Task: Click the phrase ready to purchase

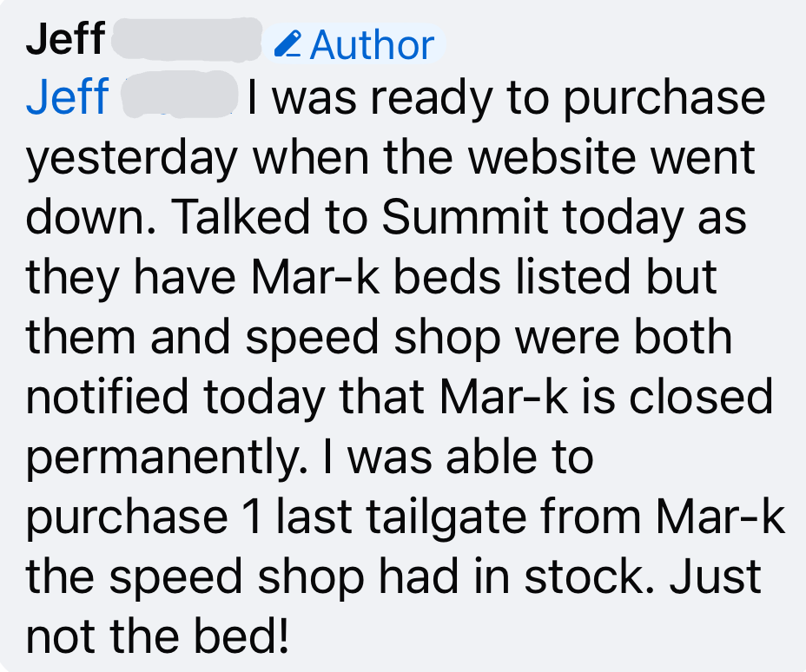Action: [568, 100]
